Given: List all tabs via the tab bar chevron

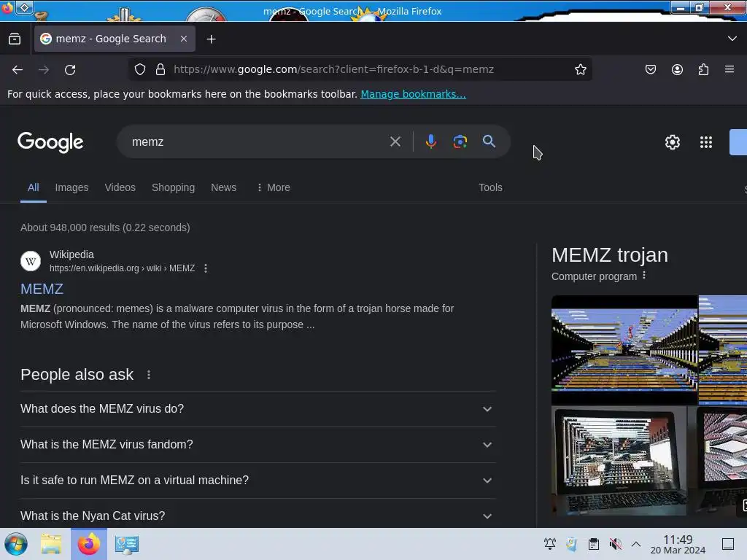Looking at the screenshot, I should 732,39.
